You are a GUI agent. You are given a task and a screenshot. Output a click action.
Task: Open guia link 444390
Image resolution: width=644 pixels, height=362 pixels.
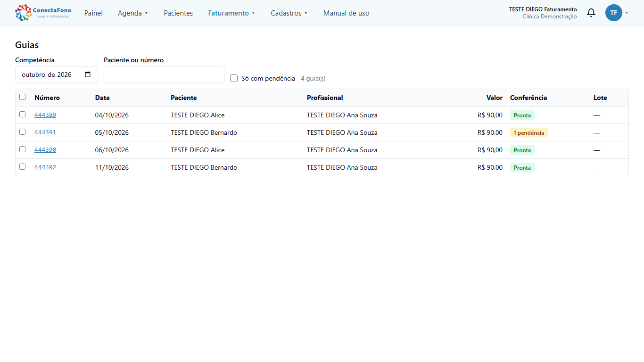tap(45, 150)
